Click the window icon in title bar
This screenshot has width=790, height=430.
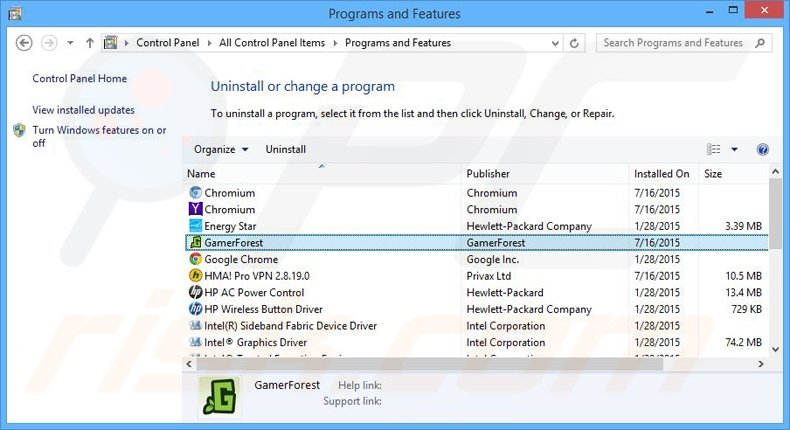[x=15, y=13]
